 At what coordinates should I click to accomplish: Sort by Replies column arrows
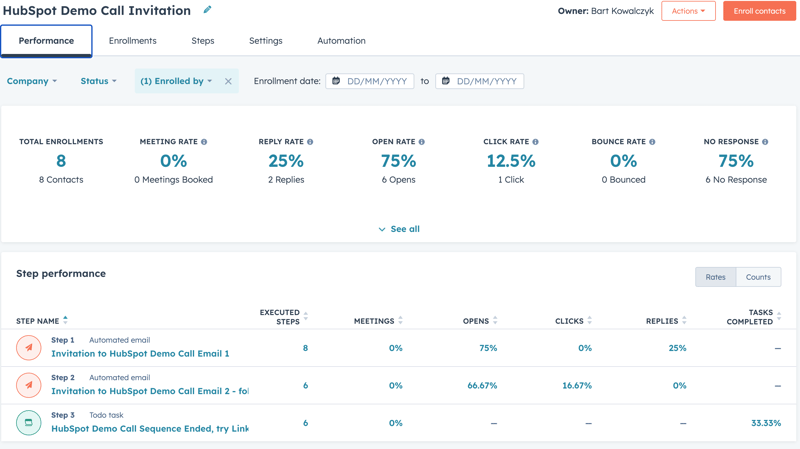(x=684, y=320)
